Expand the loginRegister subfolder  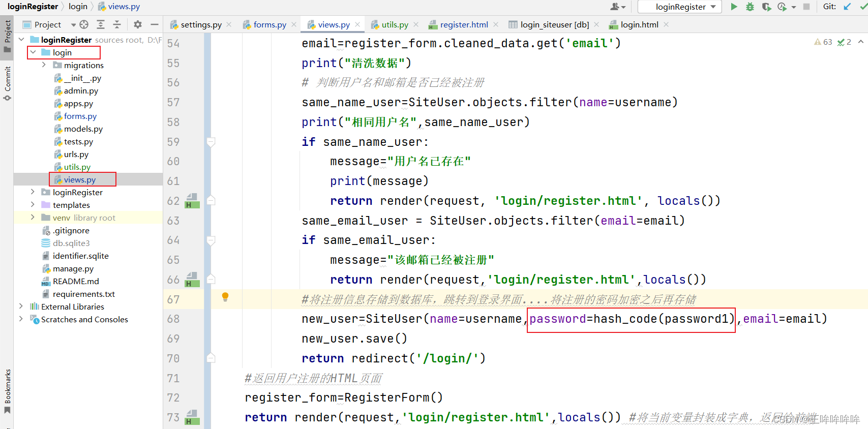[33, 192]
